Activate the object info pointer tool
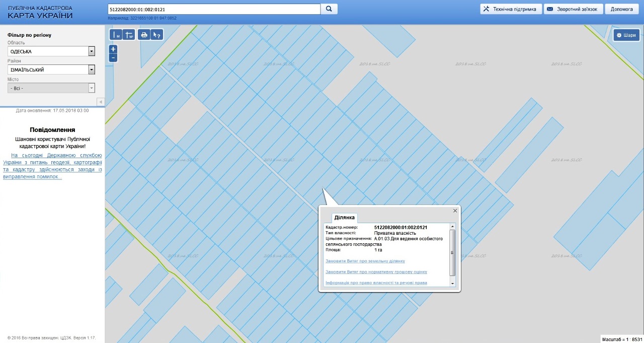 [x=157, y=35]
